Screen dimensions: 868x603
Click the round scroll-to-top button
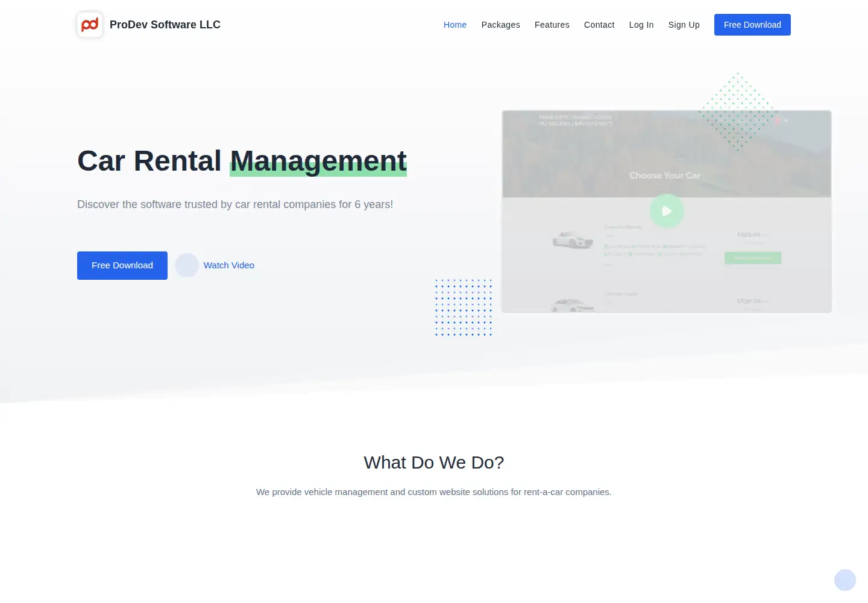(x=845, y=580)
